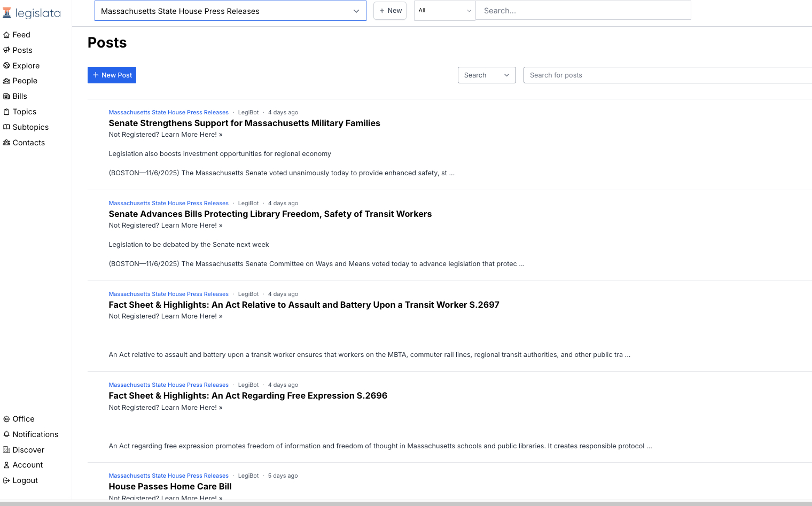Click into the Search for posts field
Image resolution: width=812 pixels, height=506 pixels.
[x=668, y=75]
